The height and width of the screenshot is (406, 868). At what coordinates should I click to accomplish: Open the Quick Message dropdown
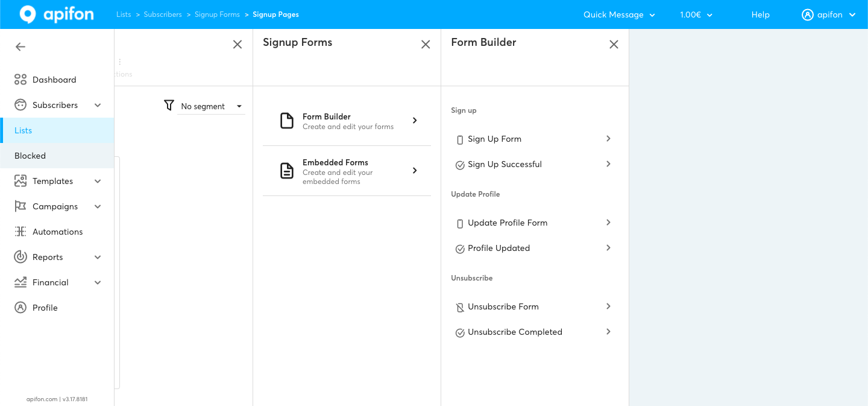pyautogui.click(x=619, y=14)
